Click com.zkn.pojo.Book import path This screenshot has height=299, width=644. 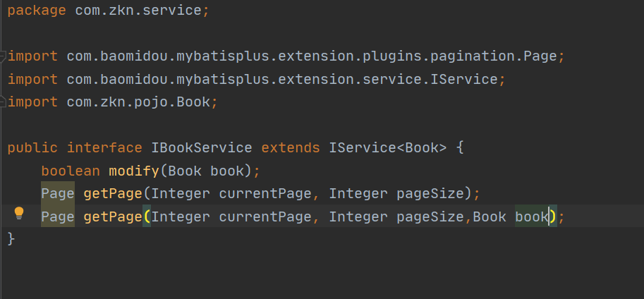pos(138,102)
